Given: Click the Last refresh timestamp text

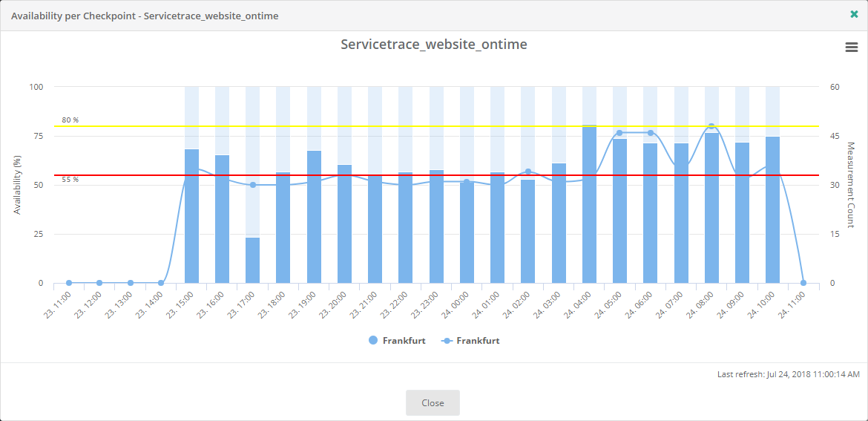Looking at the screenshot, I should pyautogui.click(x=789, y=375).
